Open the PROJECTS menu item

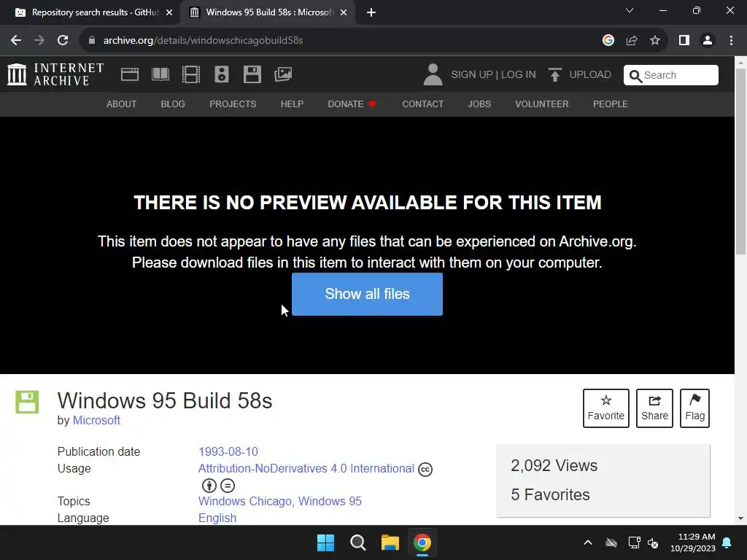[x=233, y=104]
